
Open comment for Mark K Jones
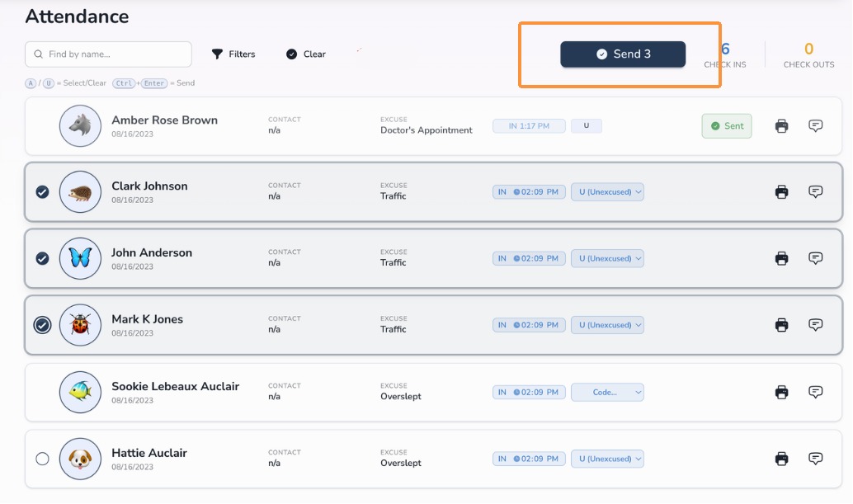coord(815,324)
